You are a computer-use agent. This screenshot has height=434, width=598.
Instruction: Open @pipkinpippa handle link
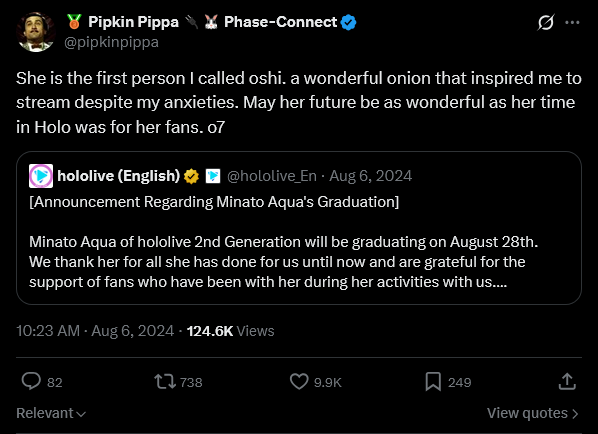pyautogui.click(x=111, y=42)
